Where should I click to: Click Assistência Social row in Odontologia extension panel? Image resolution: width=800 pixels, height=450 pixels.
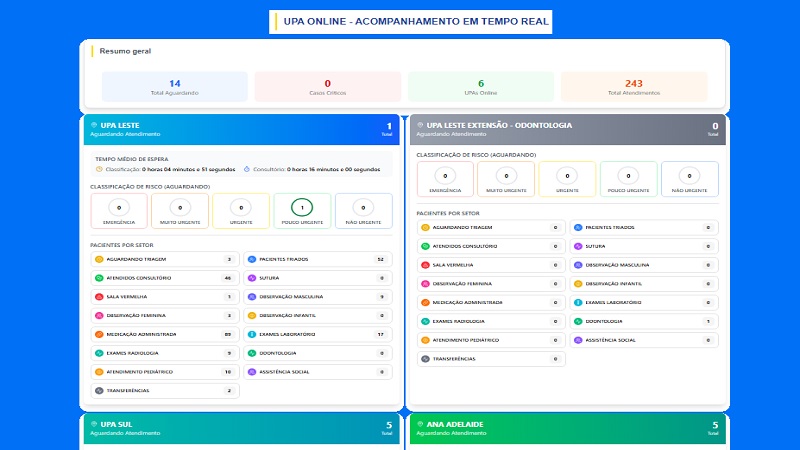coord(644,340)
